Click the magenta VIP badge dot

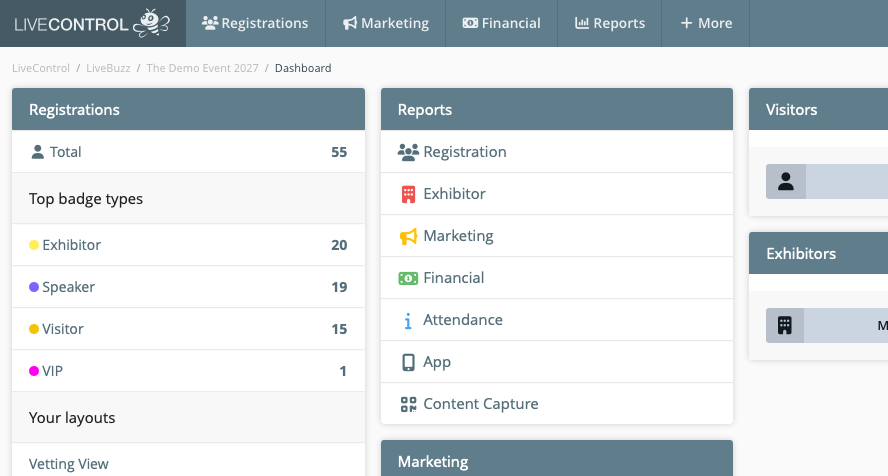(34, 371)
